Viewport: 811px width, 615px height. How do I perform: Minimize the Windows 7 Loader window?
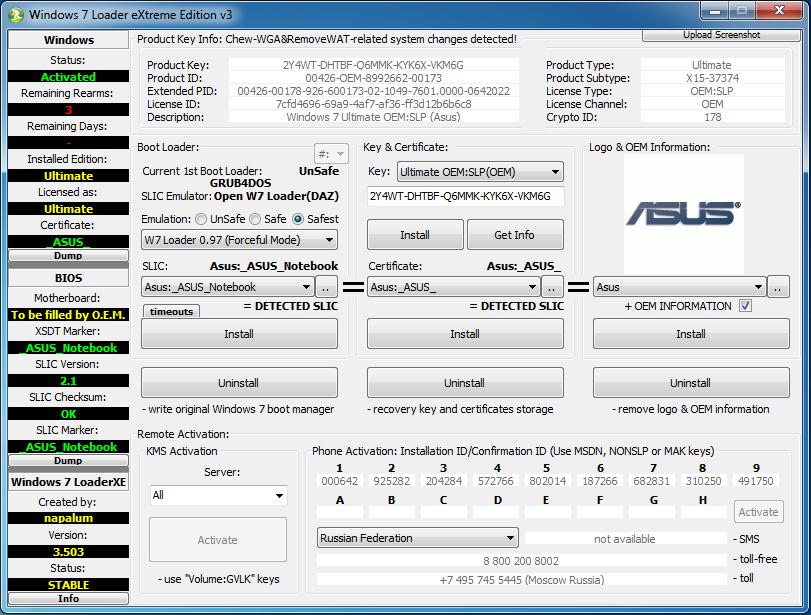(712, 13)
